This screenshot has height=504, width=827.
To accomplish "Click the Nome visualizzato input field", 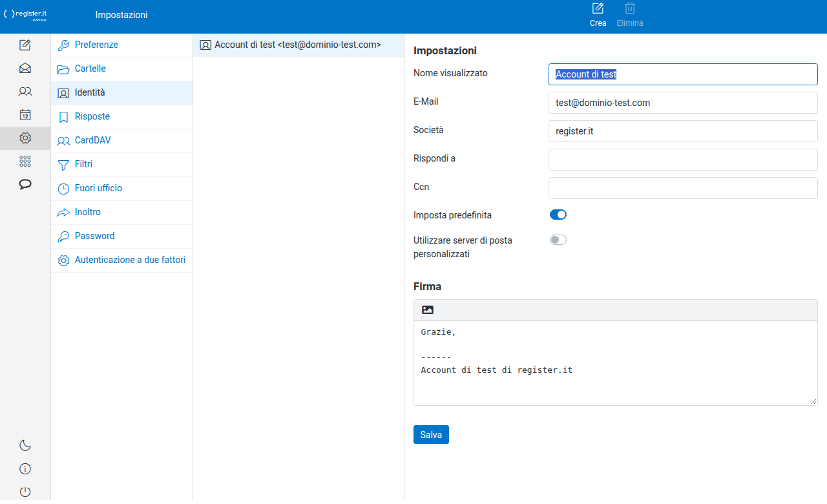I will (x=683, y=74).
